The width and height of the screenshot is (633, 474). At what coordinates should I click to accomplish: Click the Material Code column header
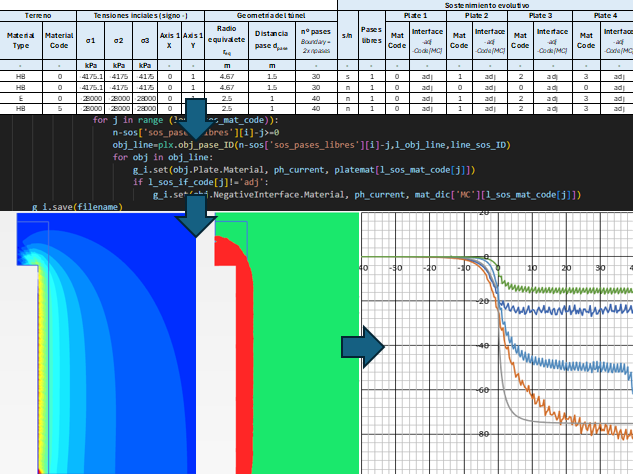click(x=58, y=39)
